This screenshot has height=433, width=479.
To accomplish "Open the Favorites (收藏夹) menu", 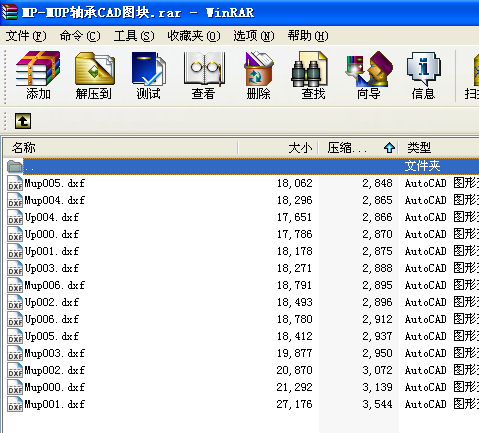I will pyautogui.click(x=194, y=36).
